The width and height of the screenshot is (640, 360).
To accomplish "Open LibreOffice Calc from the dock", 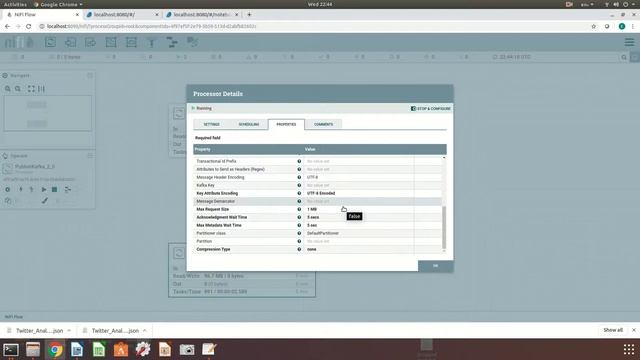I will [x=99, y=350].
